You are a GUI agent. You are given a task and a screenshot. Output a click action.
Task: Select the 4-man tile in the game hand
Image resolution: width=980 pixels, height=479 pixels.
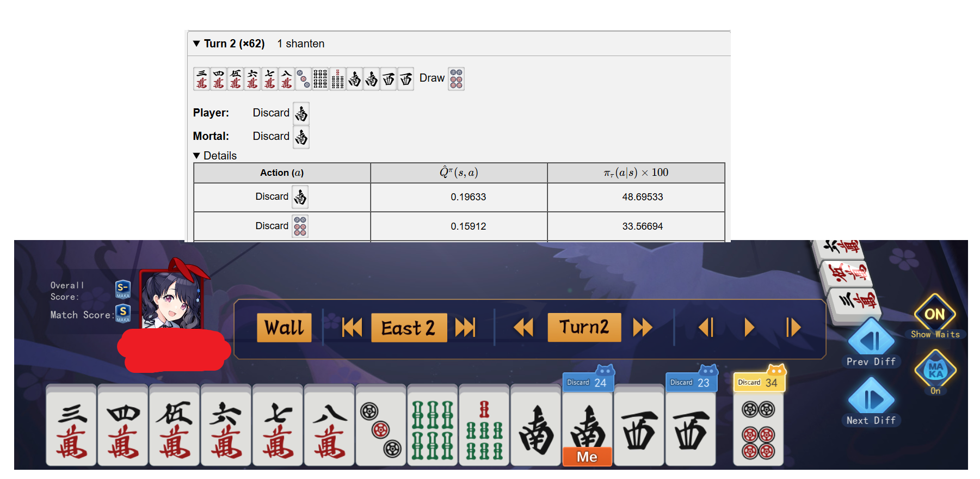coord(123,426)
